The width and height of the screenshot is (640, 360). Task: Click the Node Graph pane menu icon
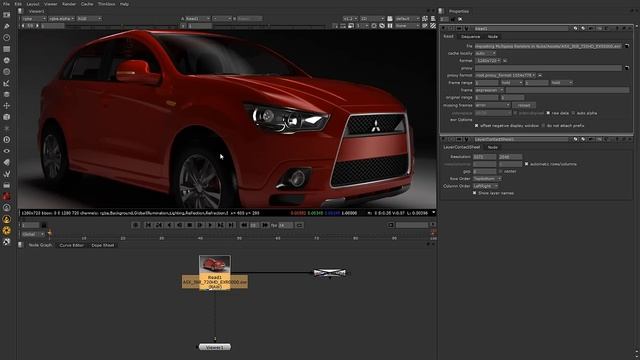point(20,245)
